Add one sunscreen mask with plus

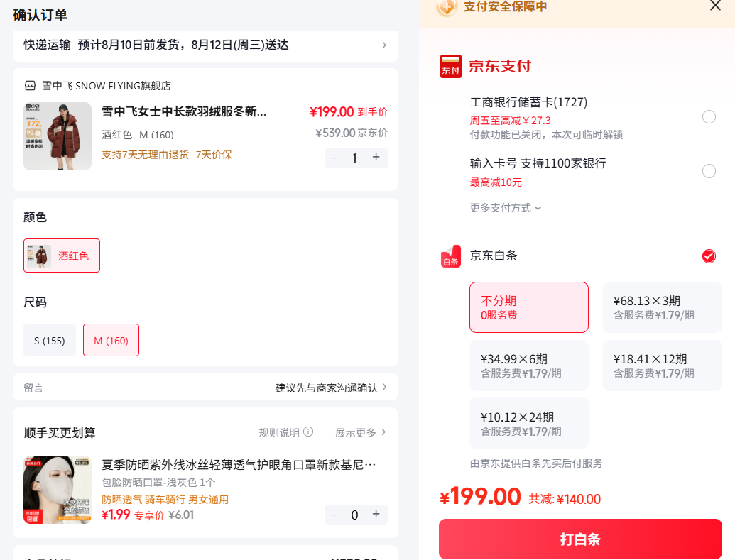click(x=376, y=514)
